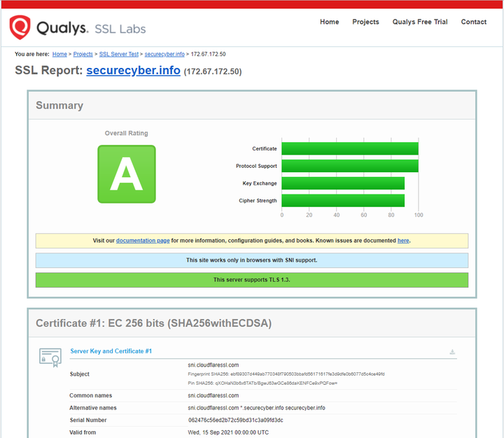Open the Projects navigation menu item

click(365, 22)
